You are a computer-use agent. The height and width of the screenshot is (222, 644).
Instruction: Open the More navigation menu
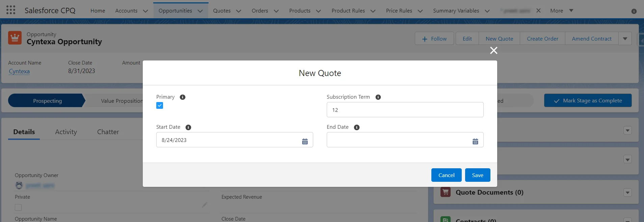tap(562, 10)
